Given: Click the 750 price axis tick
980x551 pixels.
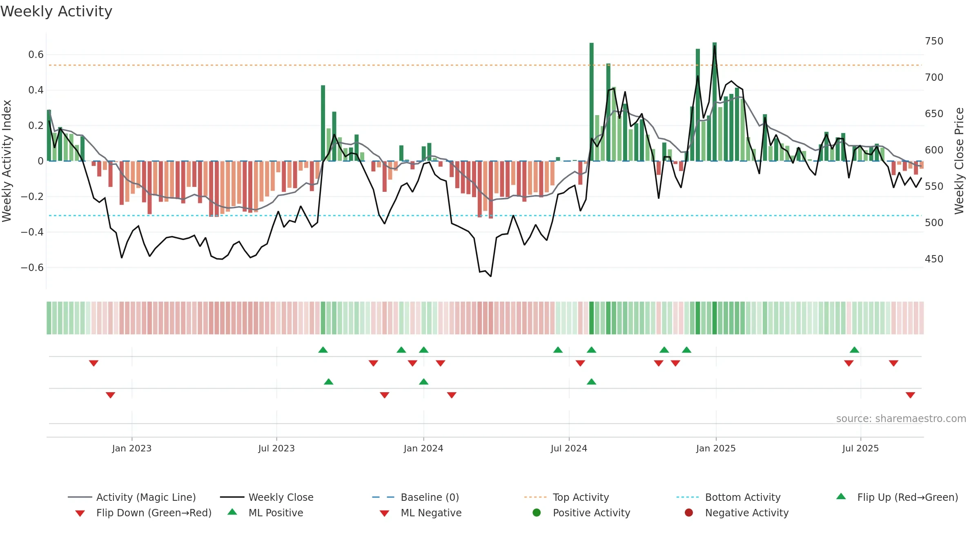Looking at the screenshot, I should click(x=934, y=41).
